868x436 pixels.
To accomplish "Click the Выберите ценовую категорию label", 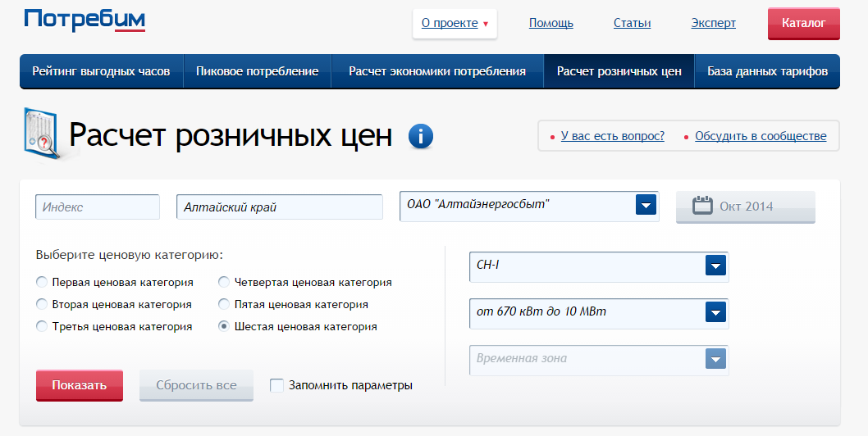I will coord(130,255).
